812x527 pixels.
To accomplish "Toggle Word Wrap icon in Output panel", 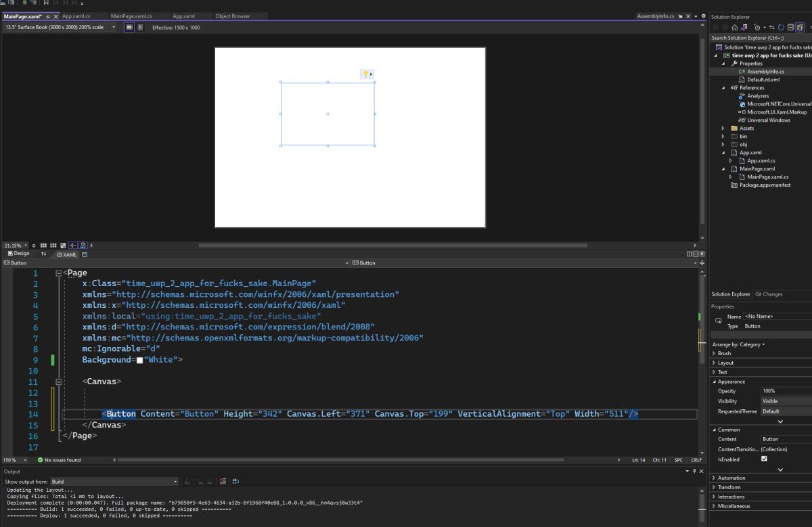I will [x=235, y=481].
